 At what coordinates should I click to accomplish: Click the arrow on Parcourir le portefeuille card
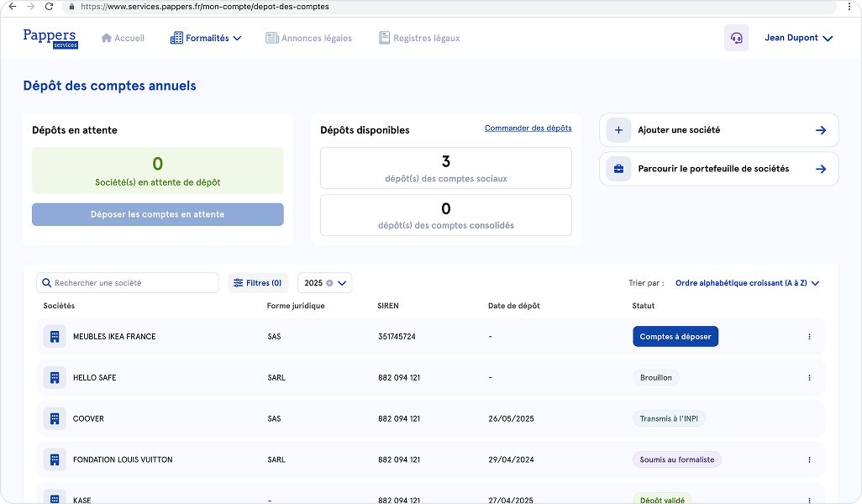pyautogui.click(x=821, y=168)
